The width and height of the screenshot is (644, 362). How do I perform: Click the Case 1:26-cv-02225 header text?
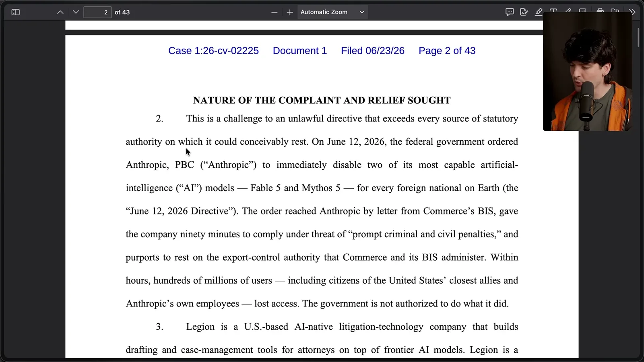click(x=213, y=51)
